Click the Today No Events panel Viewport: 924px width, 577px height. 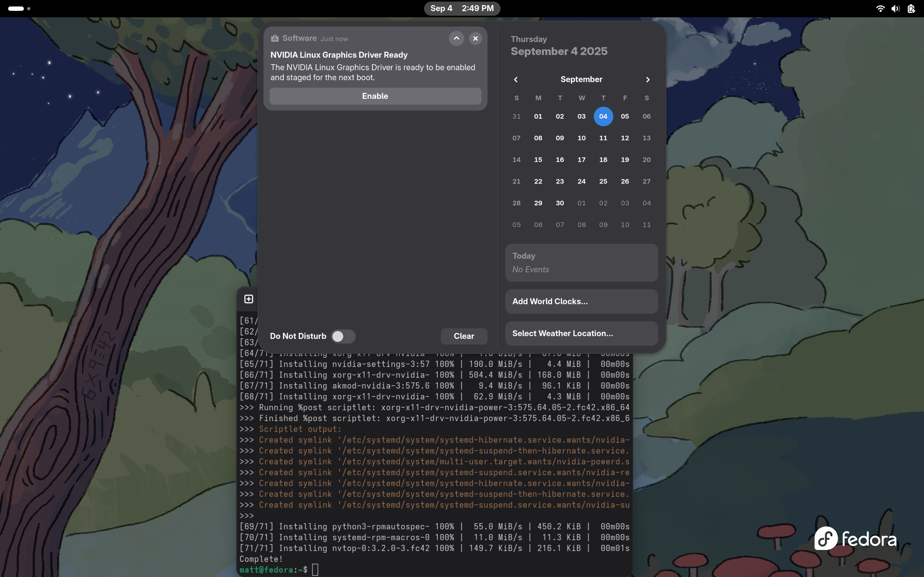581,263
